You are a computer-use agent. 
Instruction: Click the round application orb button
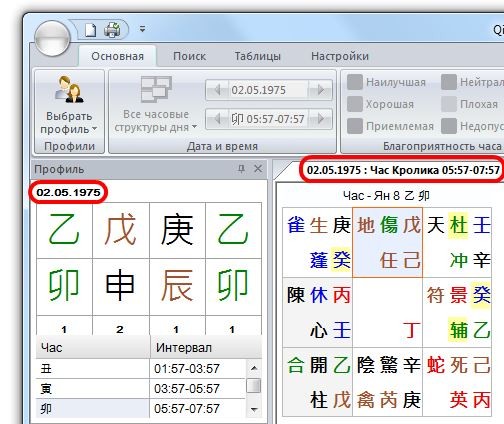point(52,39)
